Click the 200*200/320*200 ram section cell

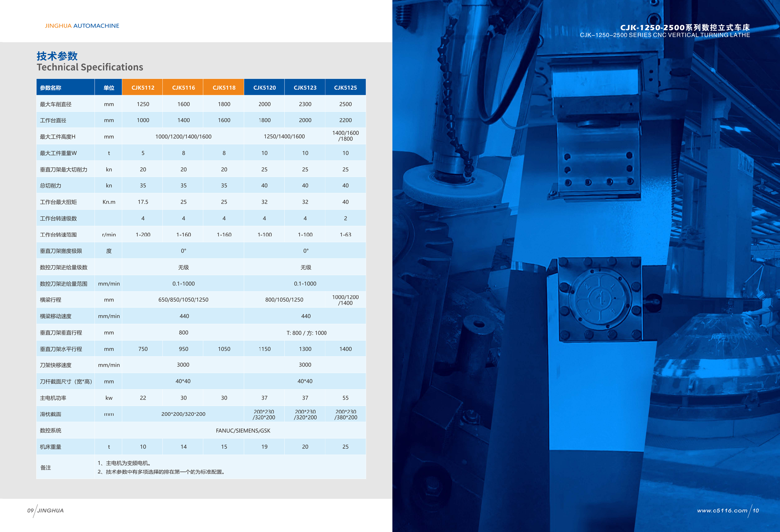tap(183, 414)
